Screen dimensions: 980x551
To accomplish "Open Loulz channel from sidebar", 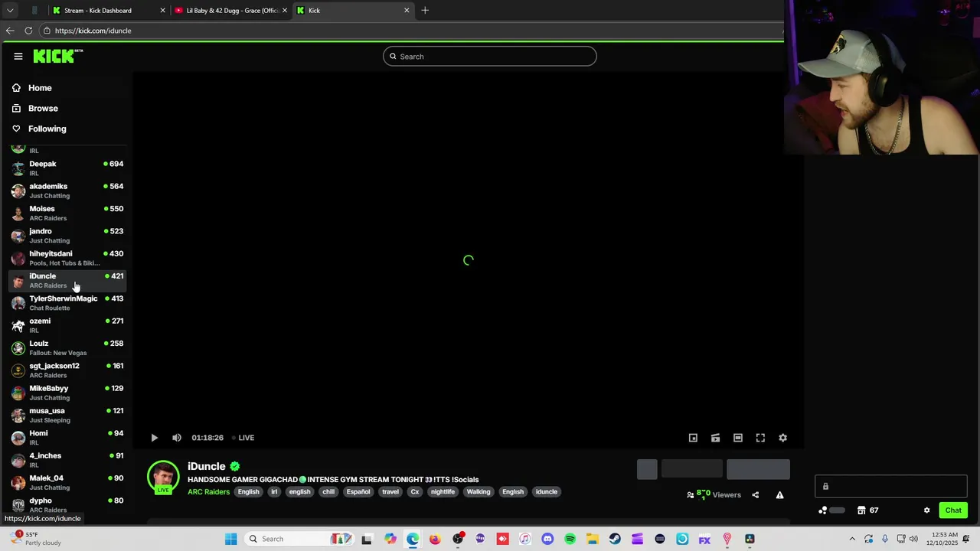I will coord(67,347).
